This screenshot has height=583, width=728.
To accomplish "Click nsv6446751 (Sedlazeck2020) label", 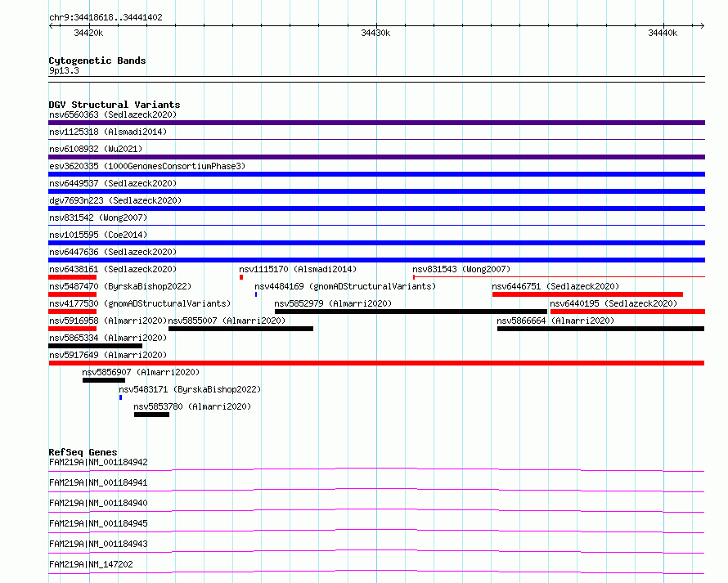I will click(x=555, y=286).
